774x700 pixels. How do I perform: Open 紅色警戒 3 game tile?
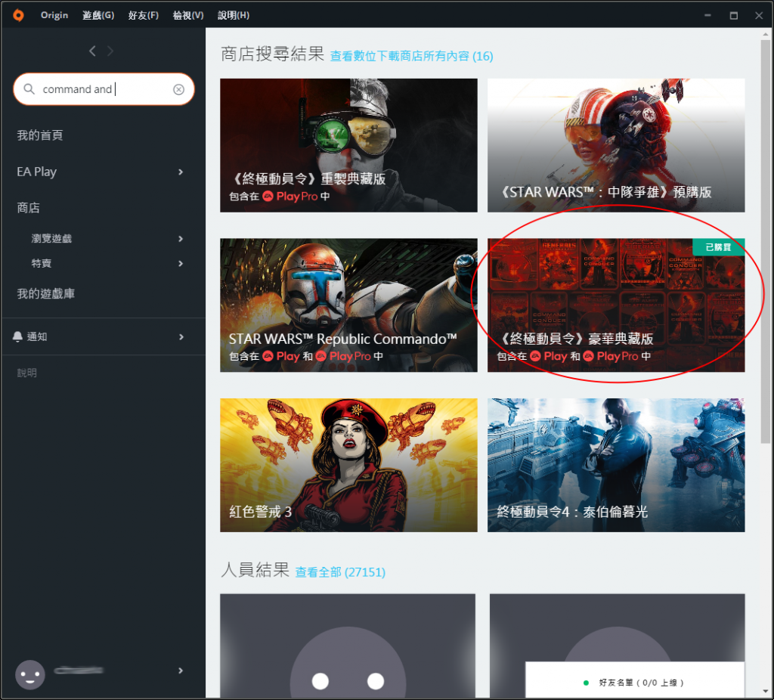coord(348,465)
